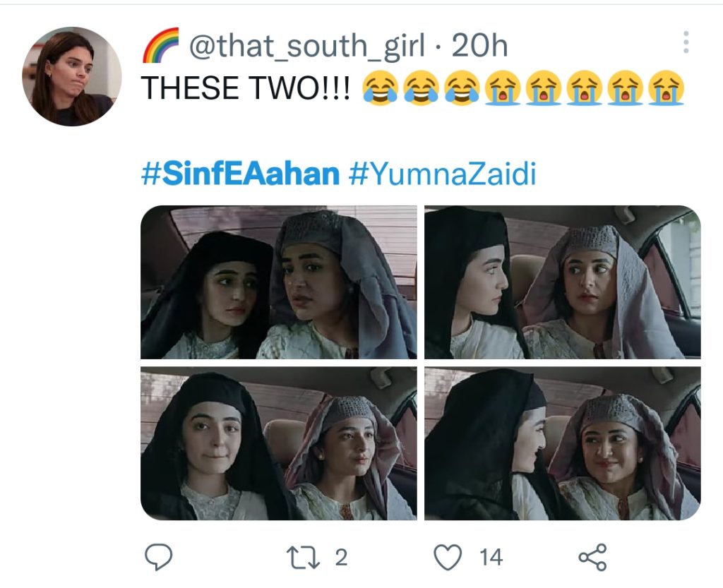Open the share icon

click(x=593, y=557)
